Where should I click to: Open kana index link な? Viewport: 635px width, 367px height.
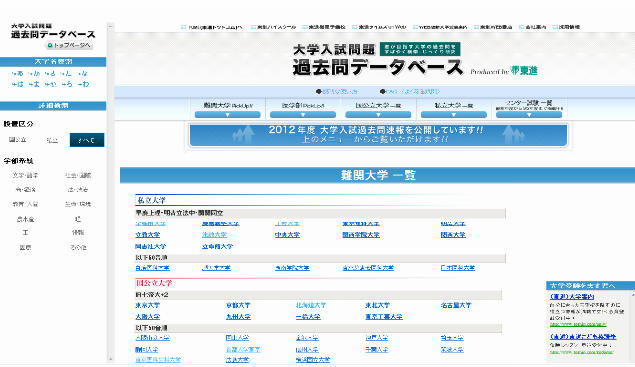83,74
